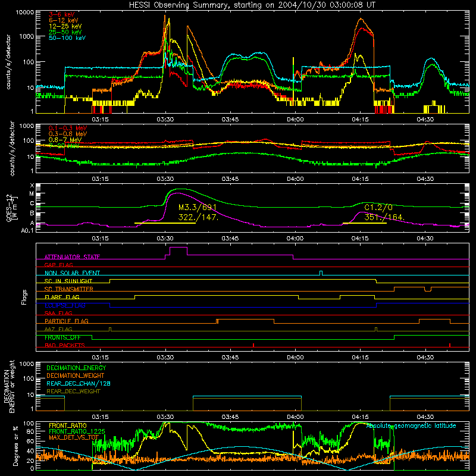The width and height of the screenshot is (476, 476).
Task: Select the red 3-6 keV legend label
Action: 62,14
